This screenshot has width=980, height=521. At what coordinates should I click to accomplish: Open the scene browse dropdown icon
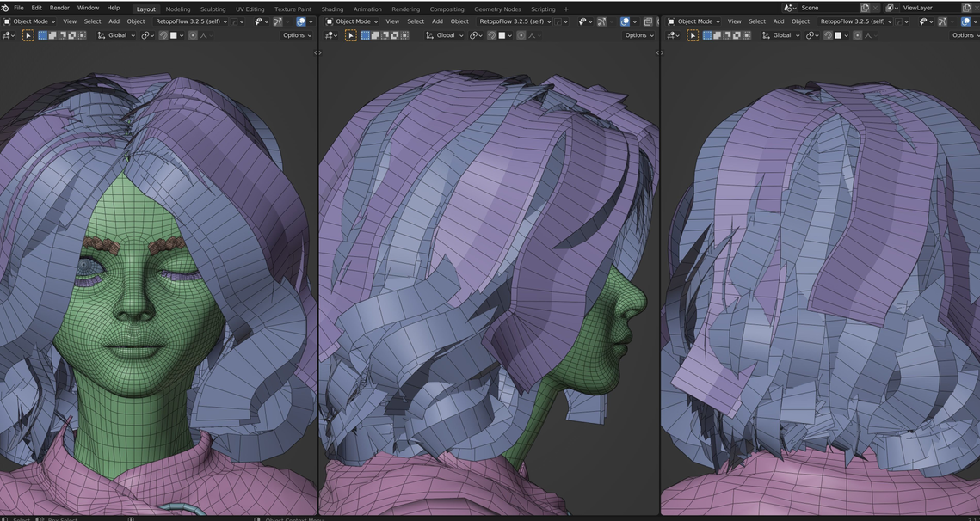click(x=791, y=8)
